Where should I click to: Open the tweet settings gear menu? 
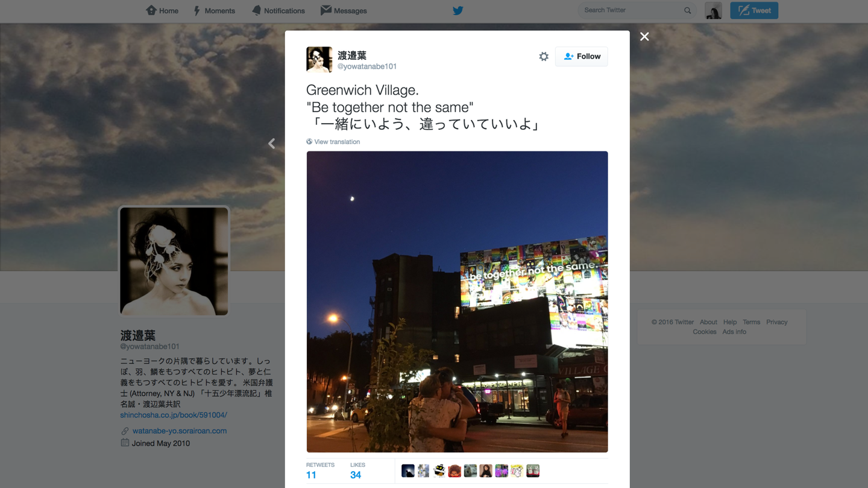click(544, 56)
